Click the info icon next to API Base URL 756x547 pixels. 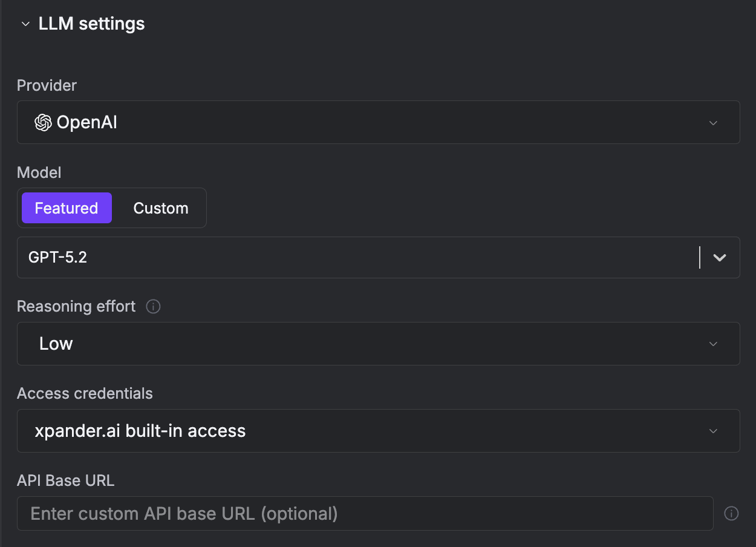(x=732, y=513)
